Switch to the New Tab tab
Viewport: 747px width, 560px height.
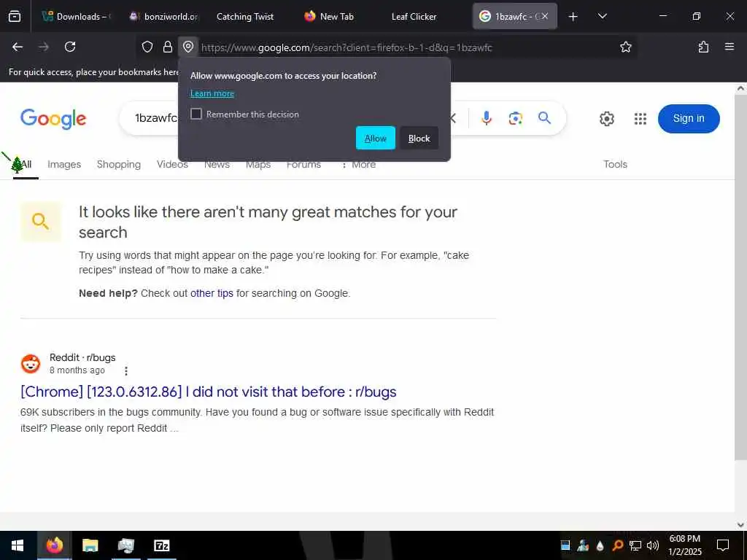click(336, 17)
